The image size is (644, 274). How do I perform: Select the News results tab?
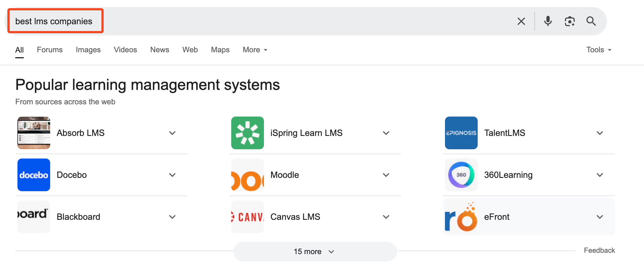[160, 50]
